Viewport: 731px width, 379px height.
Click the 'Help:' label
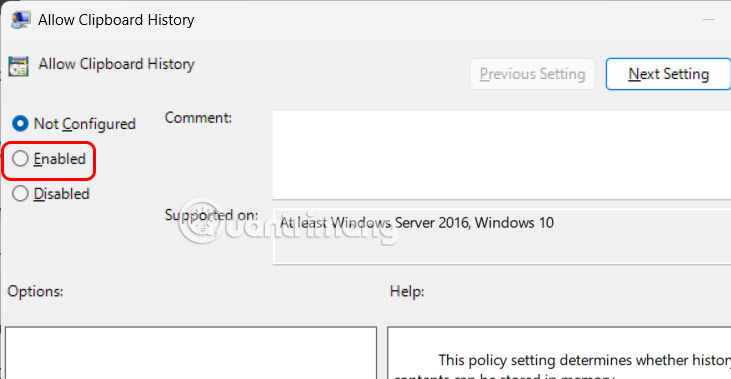pyautogui.click(x=407, y=292)
